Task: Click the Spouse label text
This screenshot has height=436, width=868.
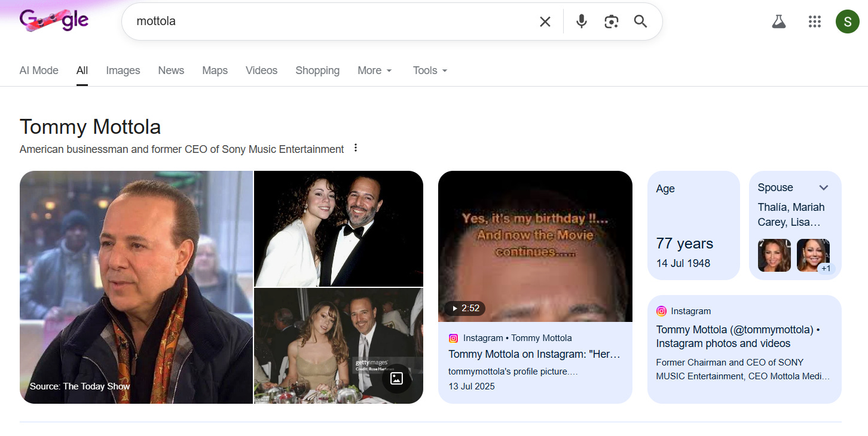Action: (x=775, y=188)
